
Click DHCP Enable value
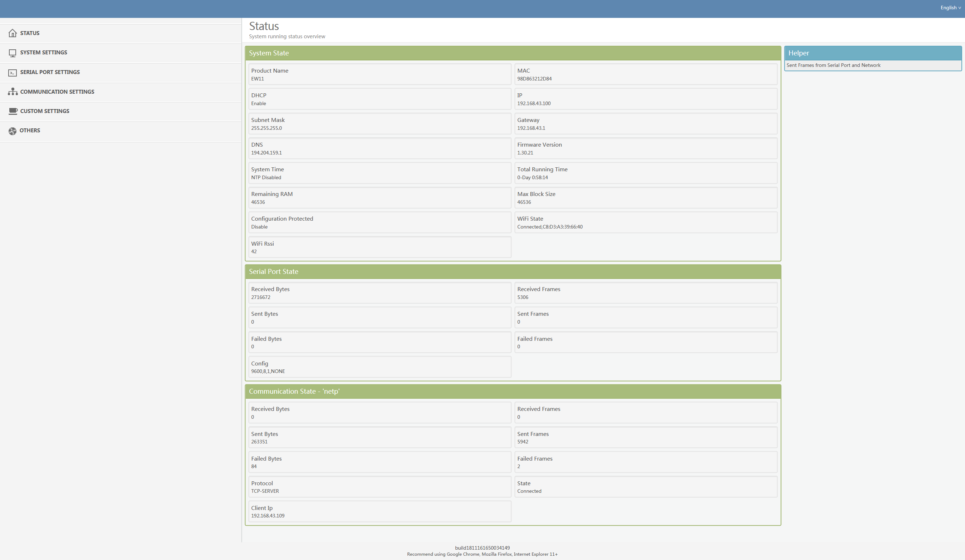tap(259, 103)
